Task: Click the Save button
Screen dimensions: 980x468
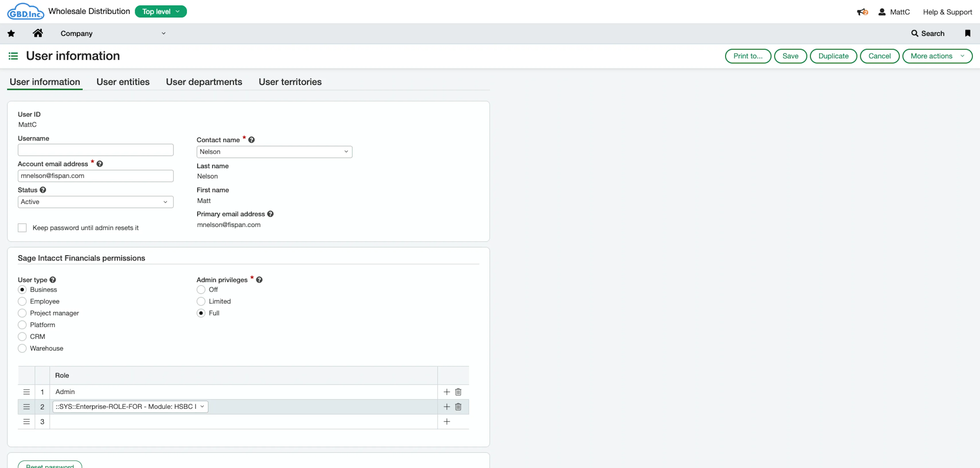Action: (x=790, y=56)
